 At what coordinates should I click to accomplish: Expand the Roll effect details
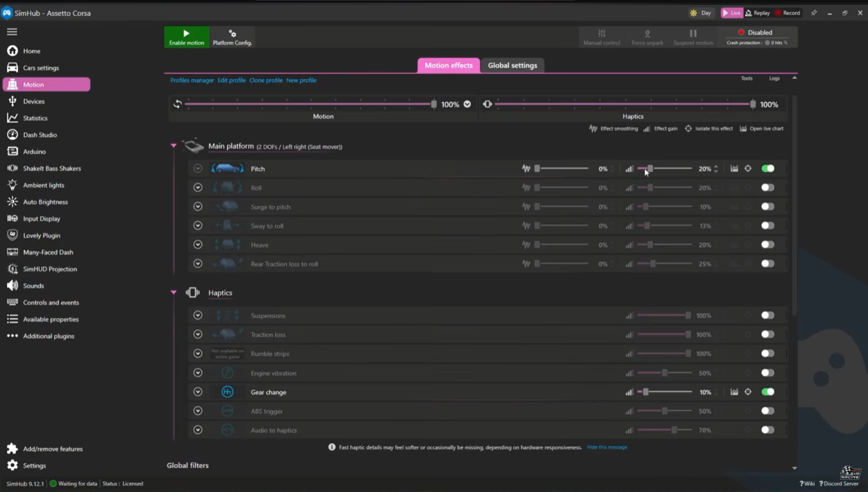click(198, 187)
